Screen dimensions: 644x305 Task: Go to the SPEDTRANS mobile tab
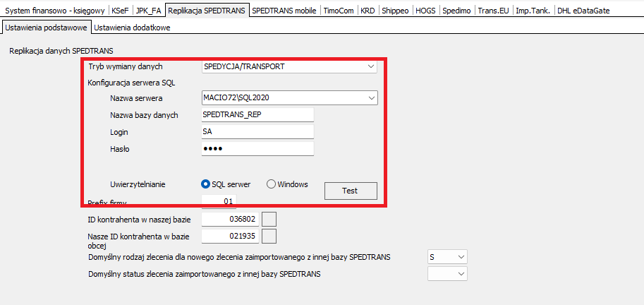click(284, 11)
